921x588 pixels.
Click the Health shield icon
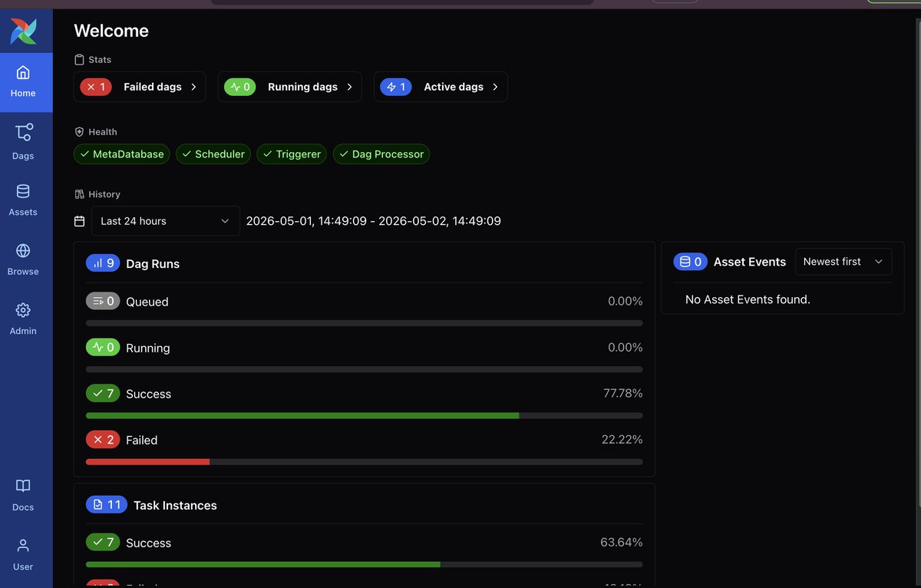point(79,132)
